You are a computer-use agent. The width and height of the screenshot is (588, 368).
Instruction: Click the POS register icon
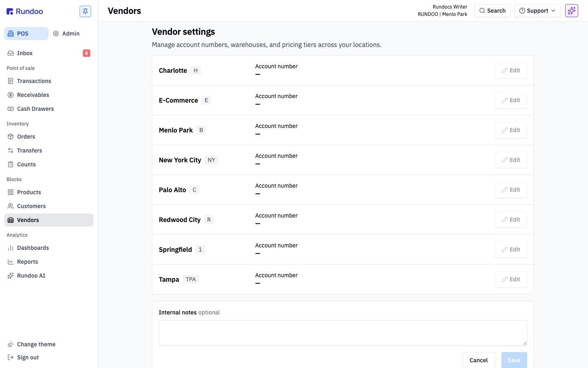point(11,34)
